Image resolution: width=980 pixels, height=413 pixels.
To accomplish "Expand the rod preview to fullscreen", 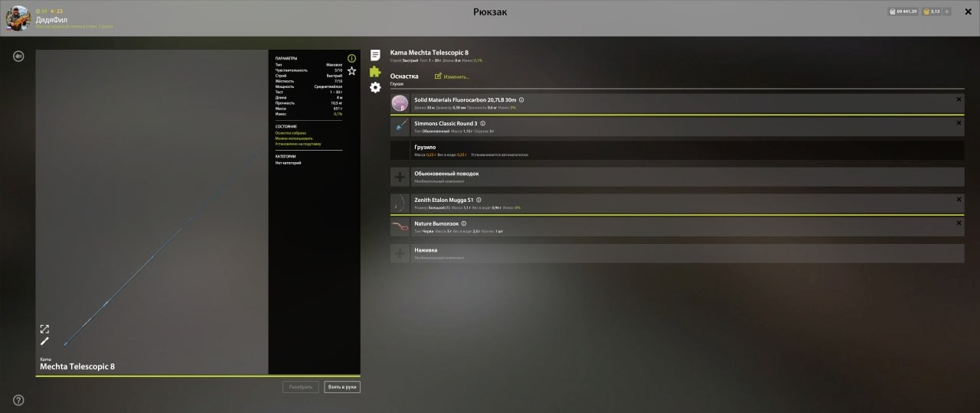I will 44,329.
